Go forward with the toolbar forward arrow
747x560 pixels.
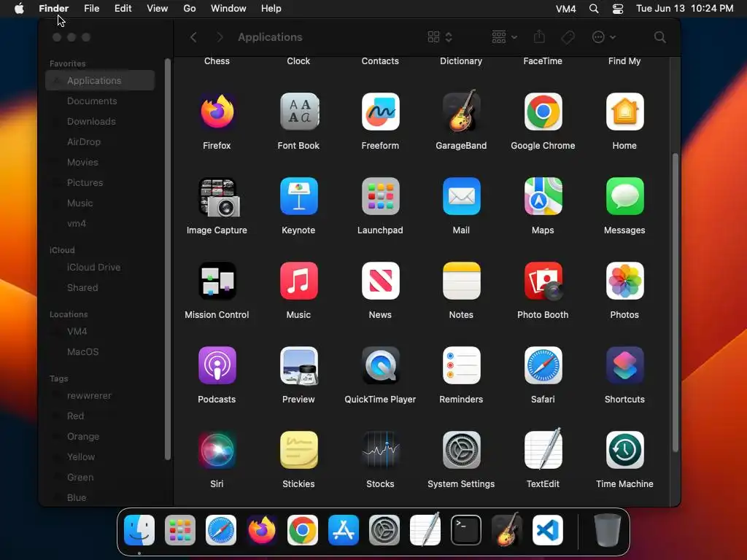pyautogui.click(x=220, y=37)
